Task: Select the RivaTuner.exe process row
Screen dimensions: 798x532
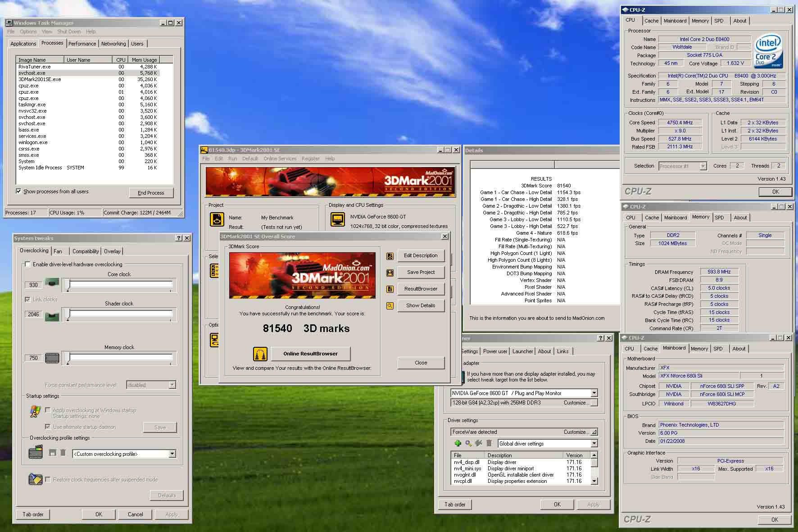Action: pos(88,67)
